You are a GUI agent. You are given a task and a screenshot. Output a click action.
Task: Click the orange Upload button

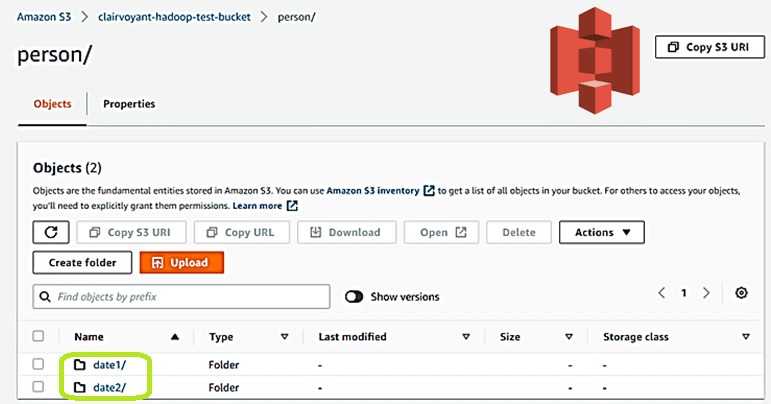pos(181,262)
